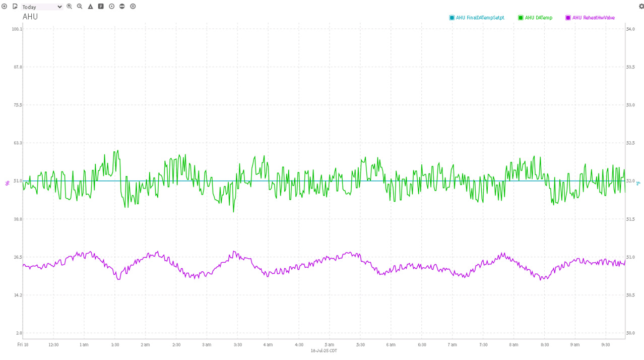Viewport: 644px width, 360px height.
Task: Click the circle-with-dot icon in toolbar
Action: click(111, 7)
